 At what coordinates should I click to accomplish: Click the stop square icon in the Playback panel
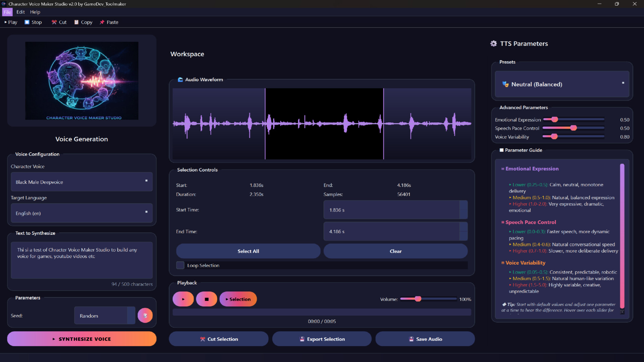tap(206, 299)
